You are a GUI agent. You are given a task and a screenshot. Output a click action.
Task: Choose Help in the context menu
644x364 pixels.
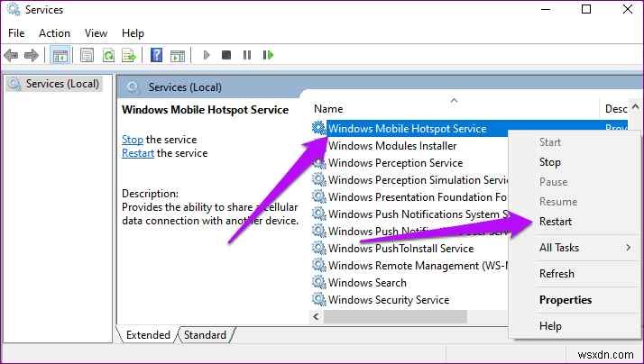point(550,326)
